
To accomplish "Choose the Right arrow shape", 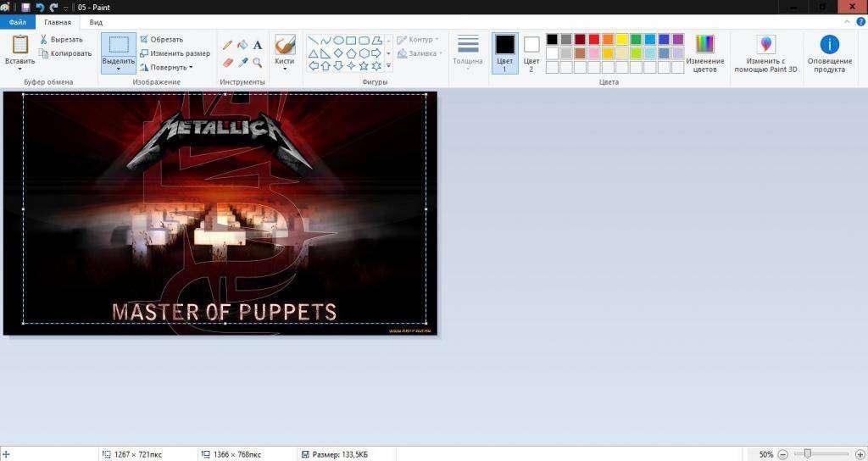I will tap(376, 53).
